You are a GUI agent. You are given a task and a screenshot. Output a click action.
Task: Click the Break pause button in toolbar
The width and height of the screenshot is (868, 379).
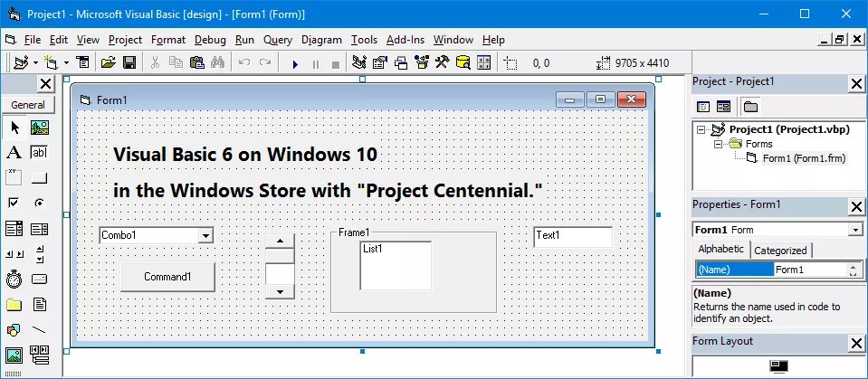click(x=316, y=64)
